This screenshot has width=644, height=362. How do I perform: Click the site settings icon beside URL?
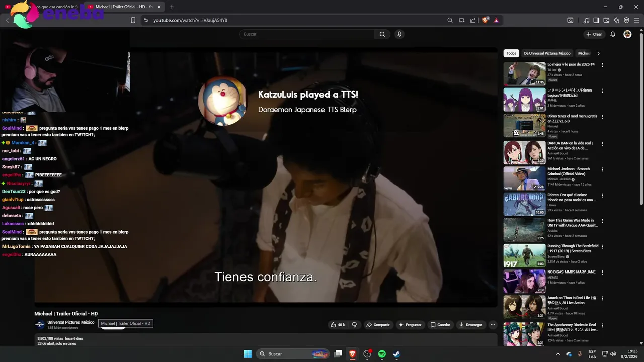click(x=146, y=20)
